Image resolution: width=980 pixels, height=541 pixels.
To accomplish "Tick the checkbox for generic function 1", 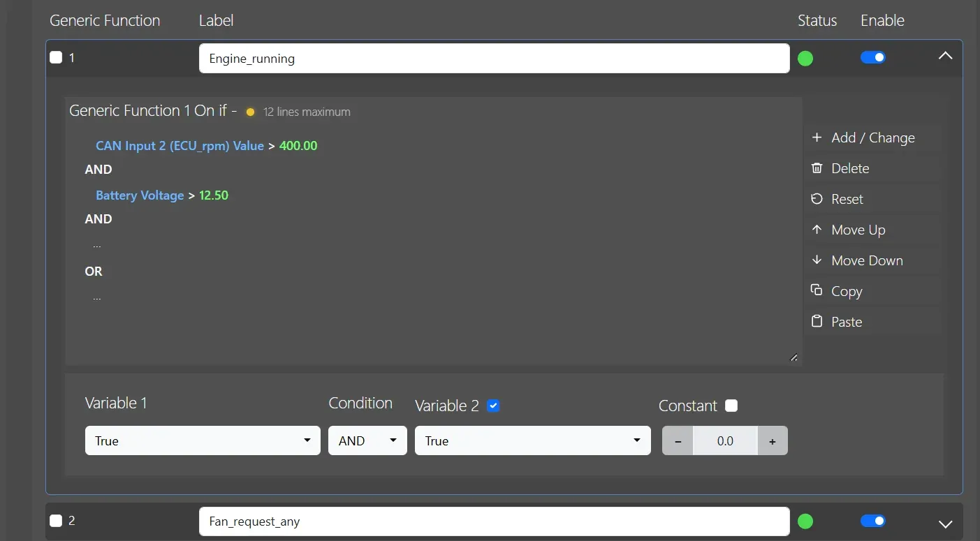I will click(56, 57).
